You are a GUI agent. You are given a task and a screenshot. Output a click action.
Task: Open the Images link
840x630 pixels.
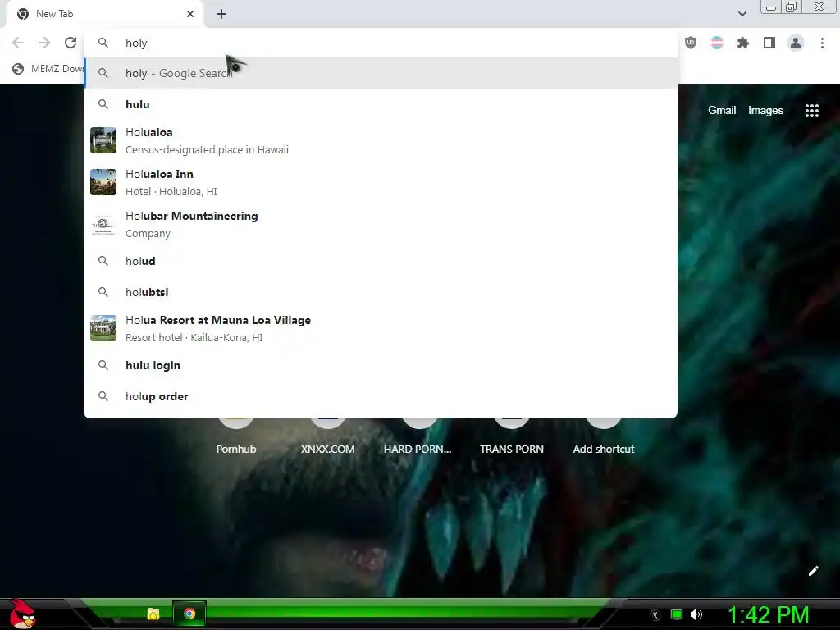(765, 111)
